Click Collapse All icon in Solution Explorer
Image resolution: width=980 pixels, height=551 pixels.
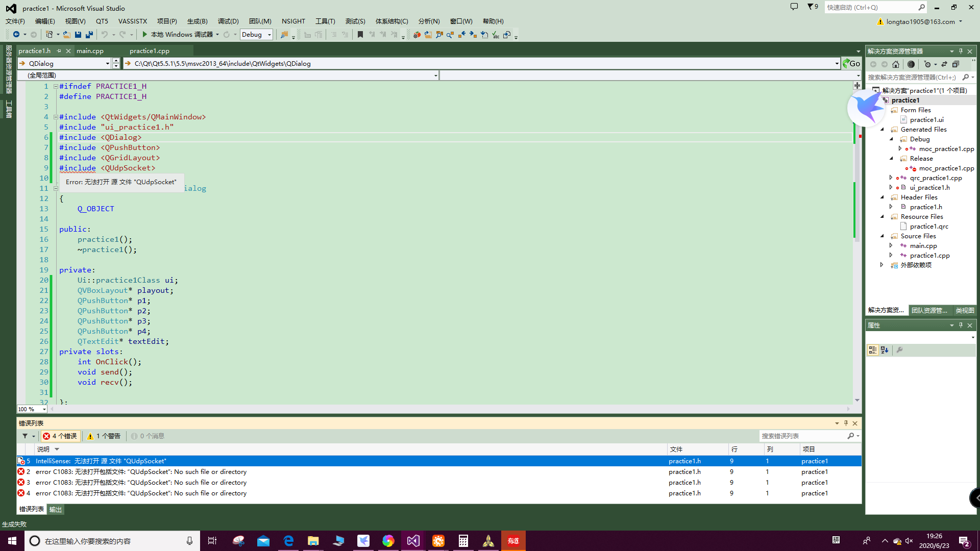[x=956, y=64]
